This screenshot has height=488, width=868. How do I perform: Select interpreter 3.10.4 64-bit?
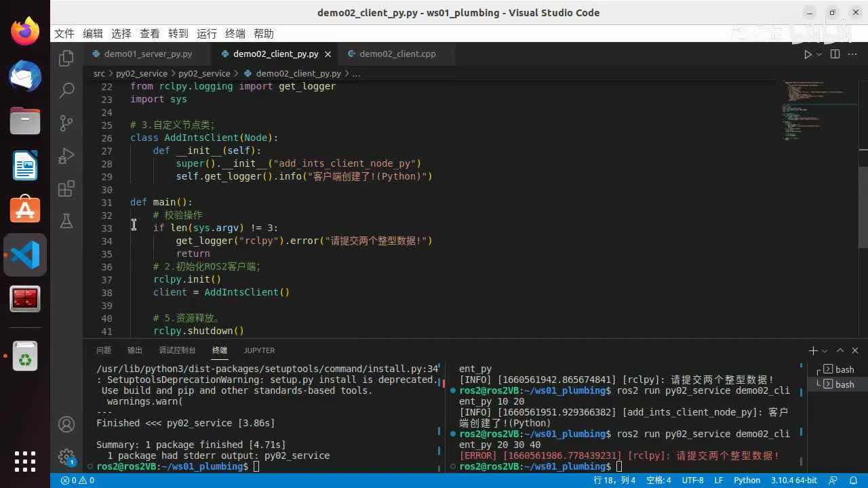[793, 481]
